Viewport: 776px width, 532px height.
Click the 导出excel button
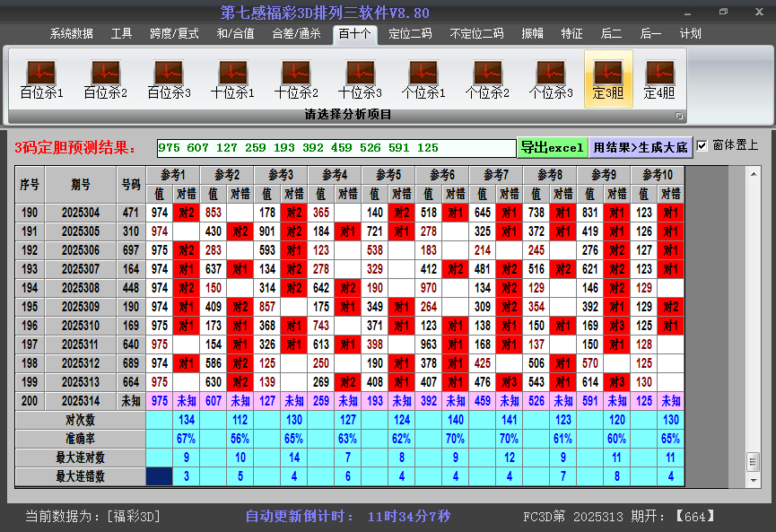tap(554, 145)
